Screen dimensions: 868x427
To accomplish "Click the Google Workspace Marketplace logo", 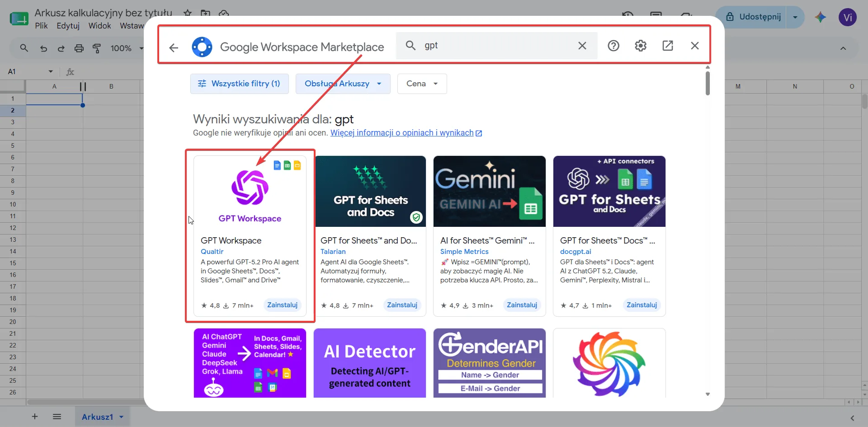I will pyautogui.click(x=202, y=47).
